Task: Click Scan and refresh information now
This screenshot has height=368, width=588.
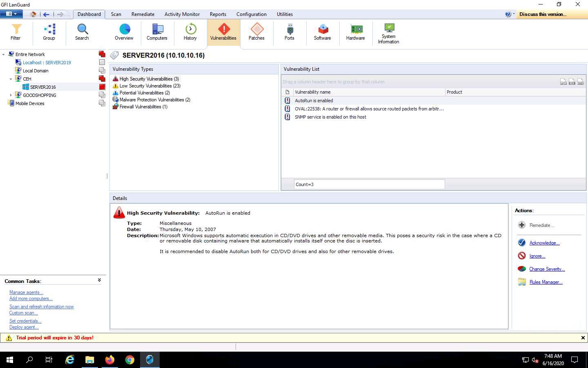Action: click(x=42, y=307)
